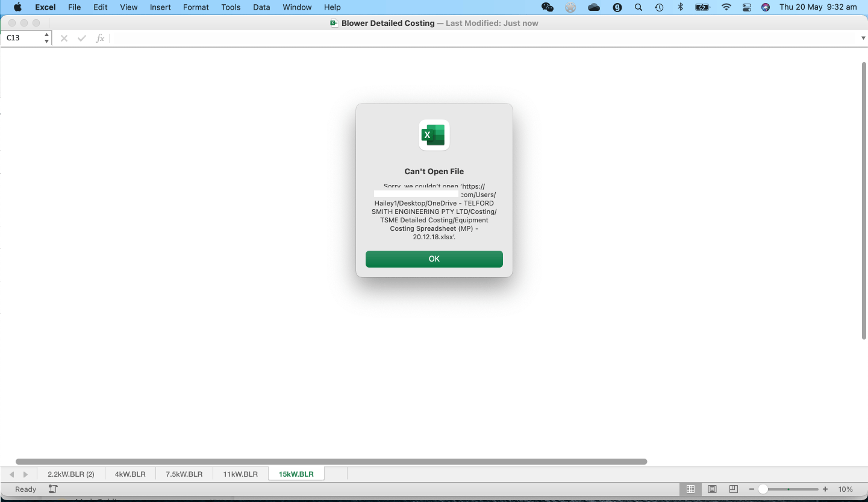The height and width of the screenshot is (502, 868).
Task: Click the next sheet navigation arrow
Action: point(25,474)
